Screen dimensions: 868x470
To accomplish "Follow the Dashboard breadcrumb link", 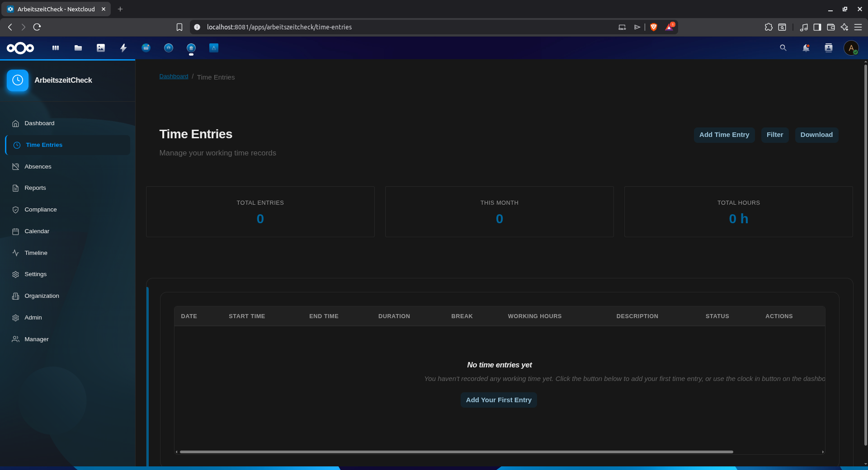I will point(174,76).
